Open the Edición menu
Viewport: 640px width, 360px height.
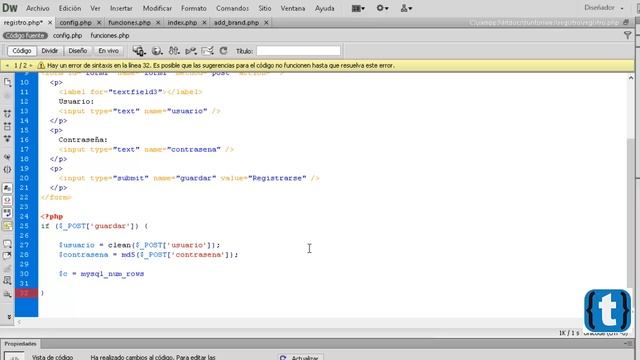click(70, 8)
